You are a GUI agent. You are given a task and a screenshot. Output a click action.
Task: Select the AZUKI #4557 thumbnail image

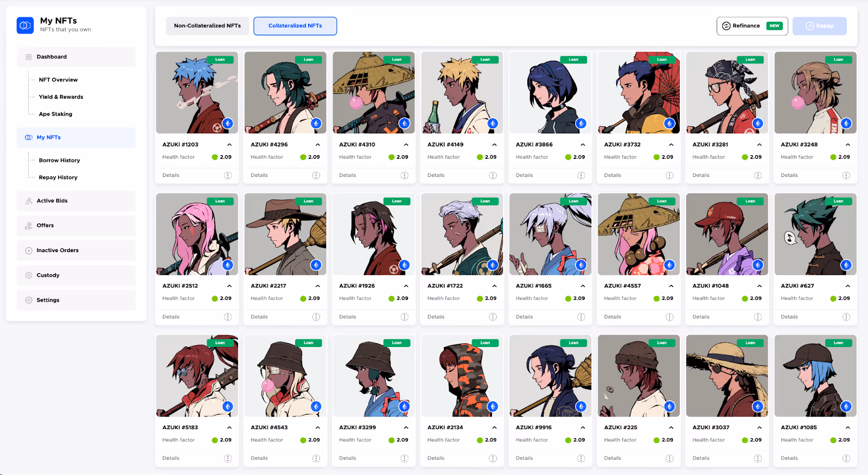click(x=639, y=234)
